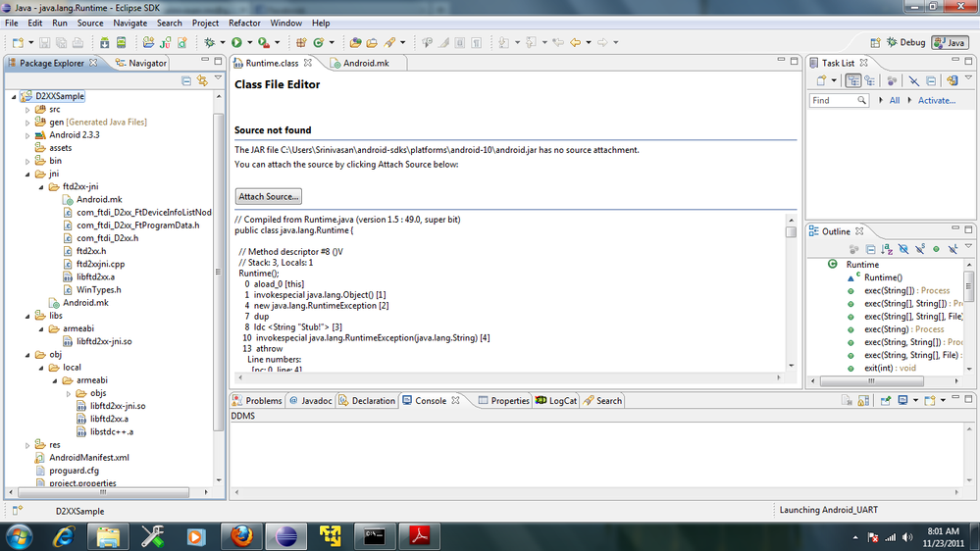Click the new Android JUnit test project icon

click(165, 42)
